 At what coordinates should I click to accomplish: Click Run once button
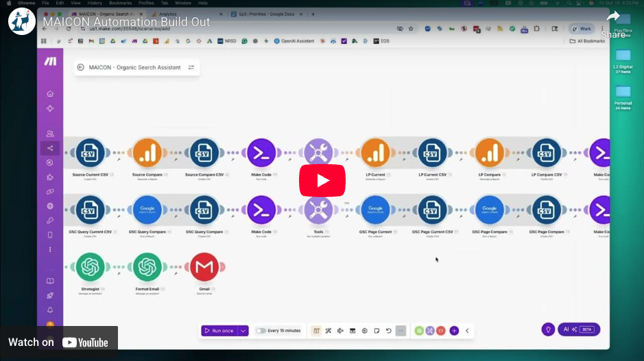pyautogui.click(x=219, y=331)
